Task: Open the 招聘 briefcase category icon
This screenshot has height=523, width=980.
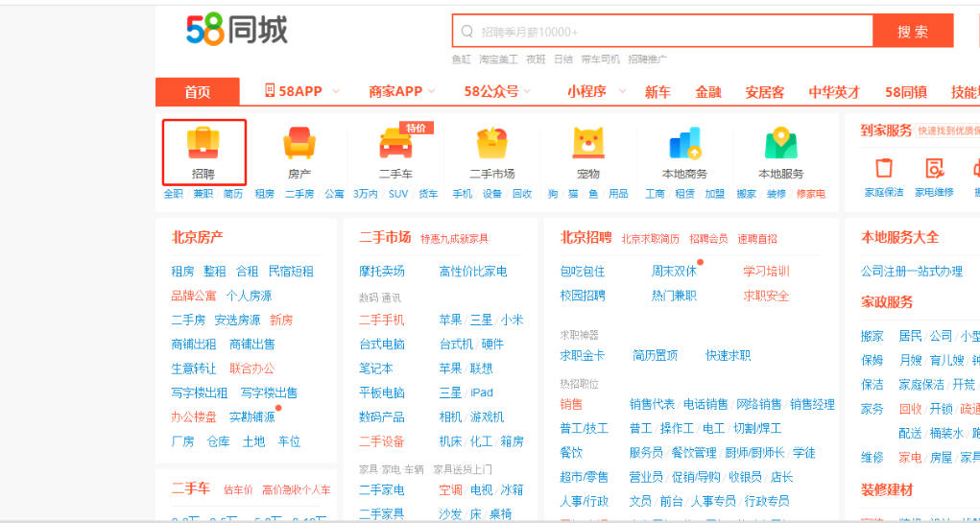Action: point(203,143)
